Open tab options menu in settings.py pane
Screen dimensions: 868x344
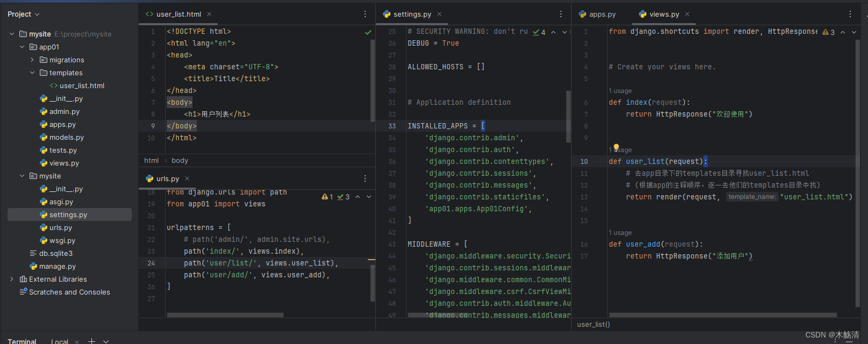(x=561, y=14)
